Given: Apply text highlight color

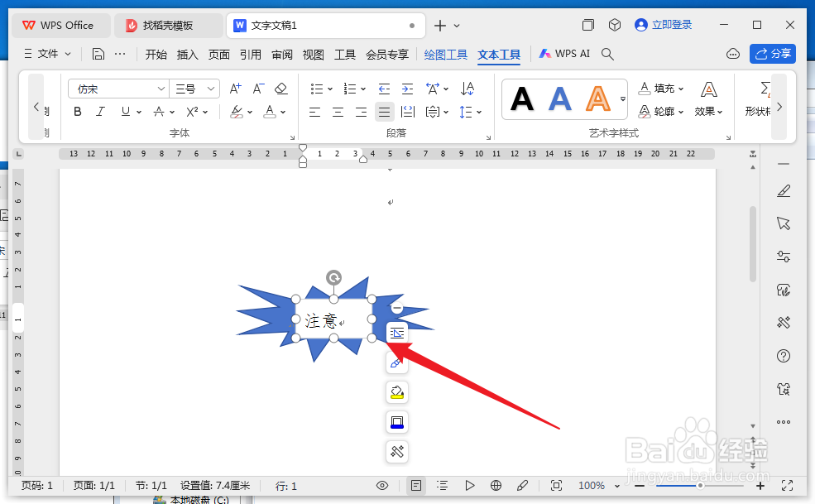Looking at the screenshot, I should [237, 111].
